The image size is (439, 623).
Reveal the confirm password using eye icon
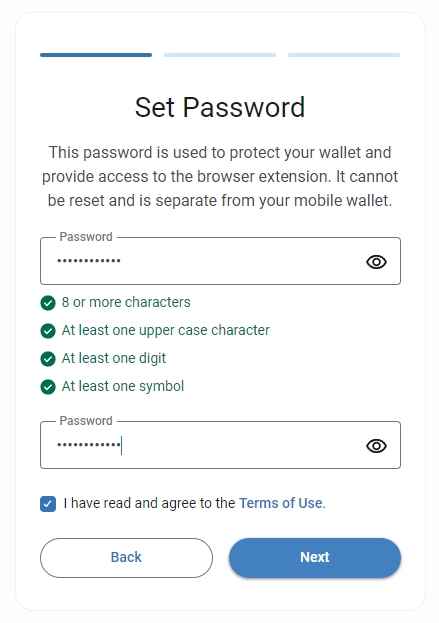[x=376, y=446]
